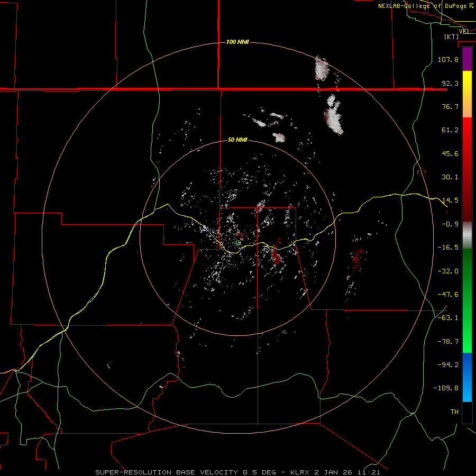Click the gray near-zero segment of color bar
Image resolution: width=476 pixels, height=476 pixels.
467,235
